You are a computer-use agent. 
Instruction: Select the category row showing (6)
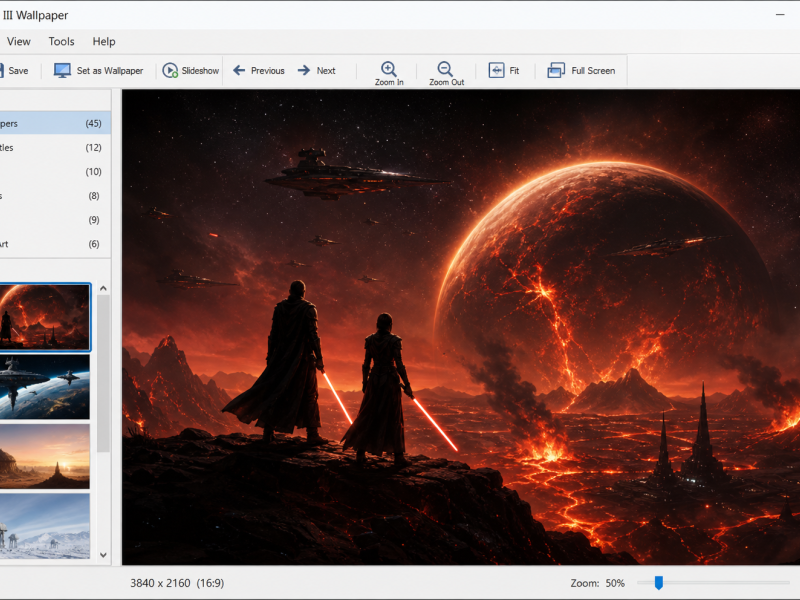(55, 244)
